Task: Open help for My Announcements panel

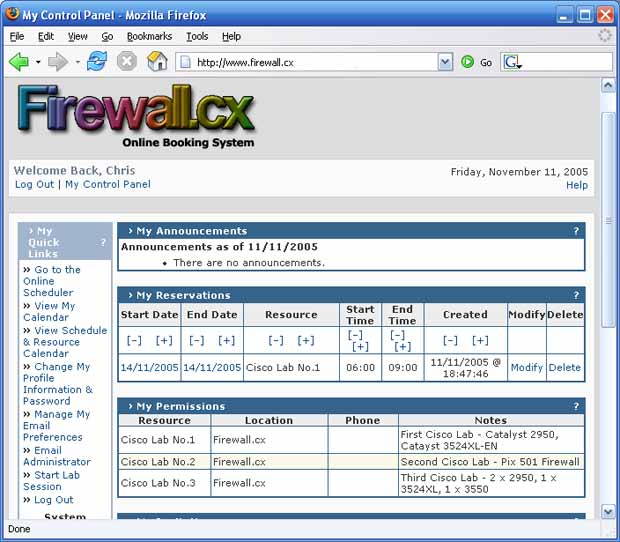Action: [x=576, y=231]
